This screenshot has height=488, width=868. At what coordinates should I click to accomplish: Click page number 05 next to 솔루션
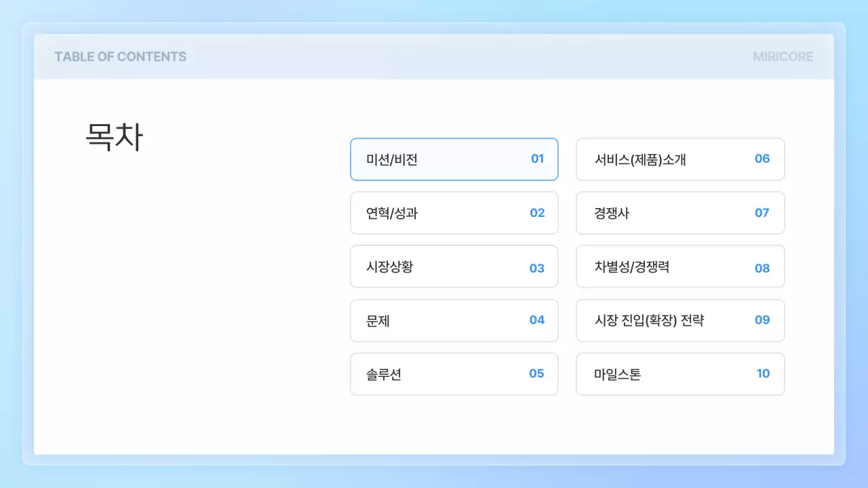[x=538, y=373]
